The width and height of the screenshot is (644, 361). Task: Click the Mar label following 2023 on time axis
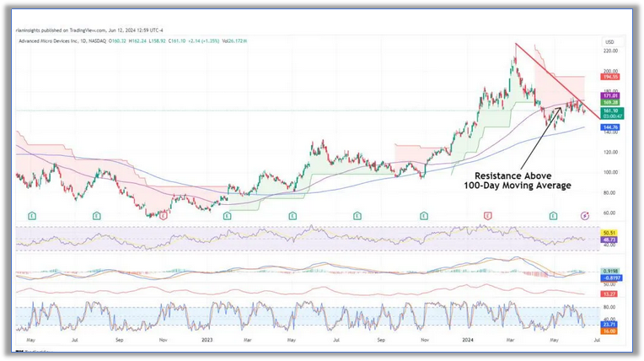(247, 340)
